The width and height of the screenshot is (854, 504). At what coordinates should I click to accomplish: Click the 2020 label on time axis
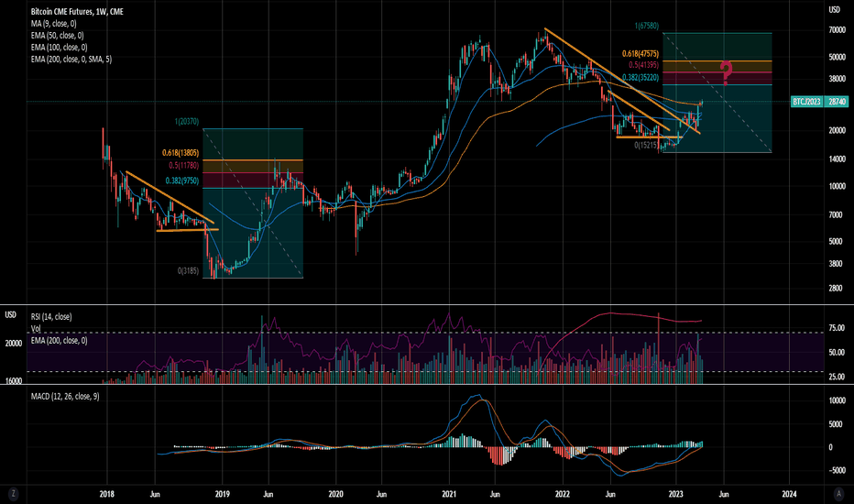335,494
